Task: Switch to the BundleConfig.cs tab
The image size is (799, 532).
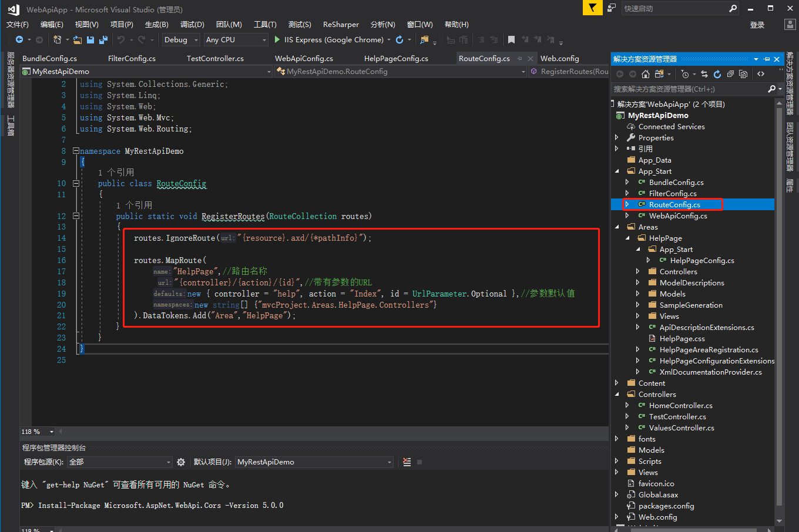Action: (x=49, y=59)
